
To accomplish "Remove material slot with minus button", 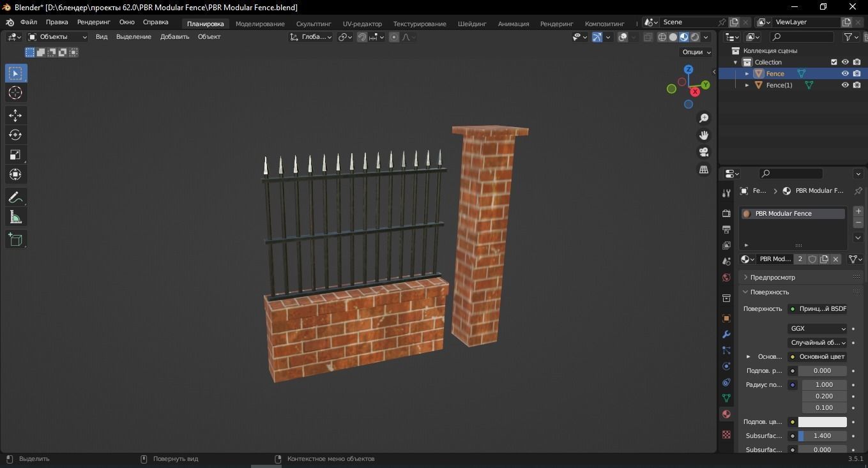I will [x=858, y=223].
